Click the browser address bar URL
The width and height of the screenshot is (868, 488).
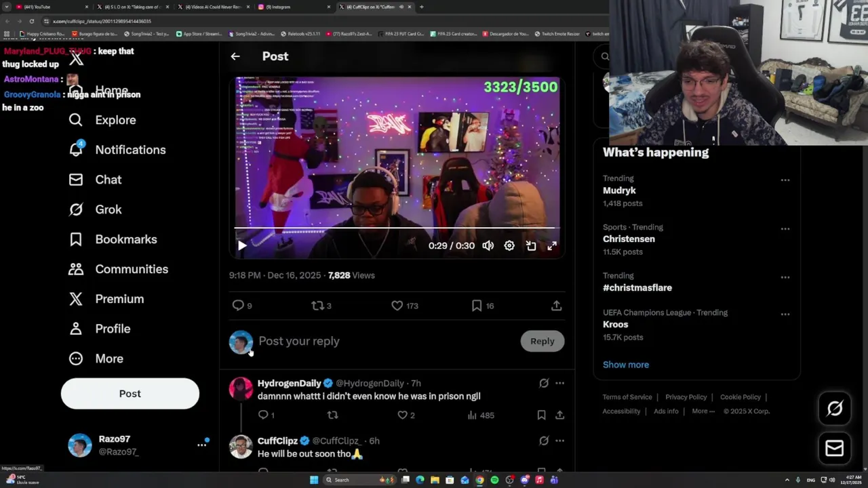point(102,21)
